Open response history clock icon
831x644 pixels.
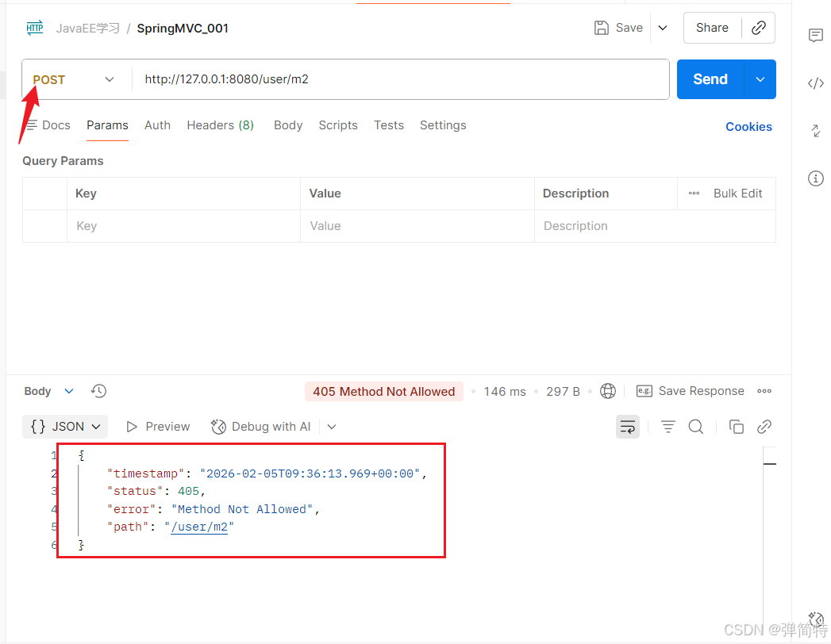98,391
